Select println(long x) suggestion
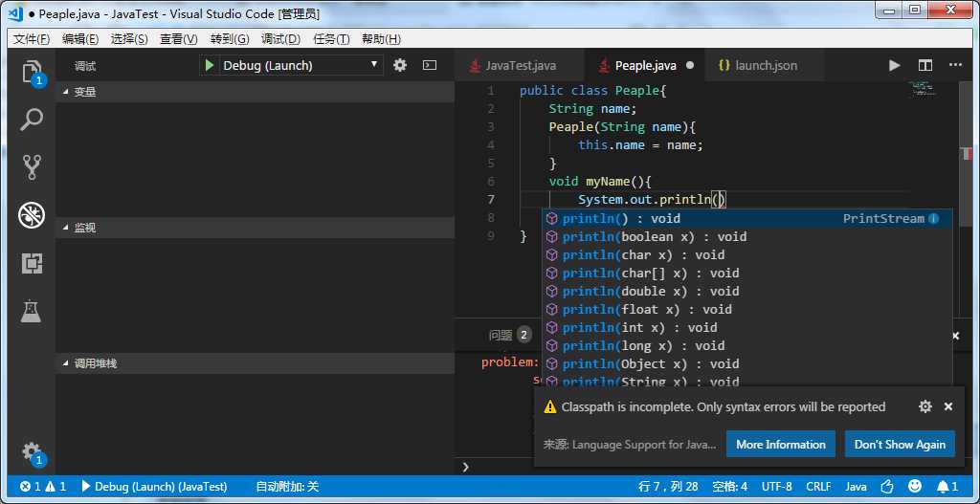Screen dimensions: 980x504 coord(746,345)
